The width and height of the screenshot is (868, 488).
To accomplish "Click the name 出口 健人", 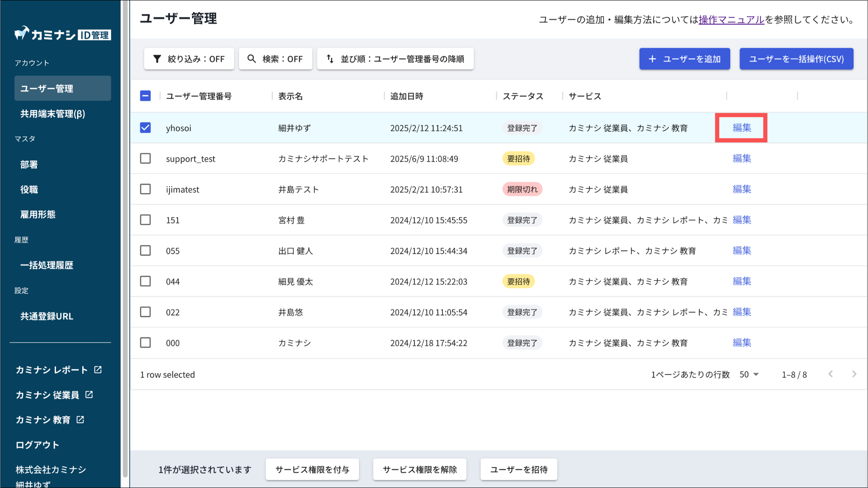I will tap(295, 251).
